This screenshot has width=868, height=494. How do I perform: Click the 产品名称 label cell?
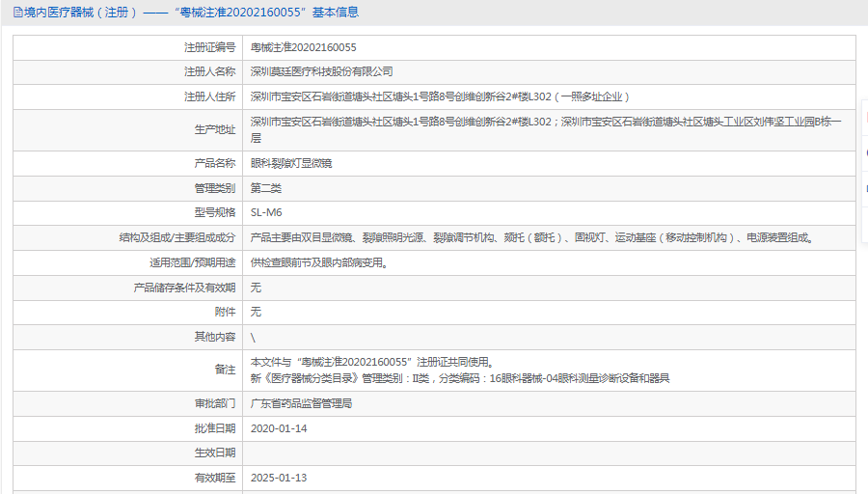click(128, 163)
